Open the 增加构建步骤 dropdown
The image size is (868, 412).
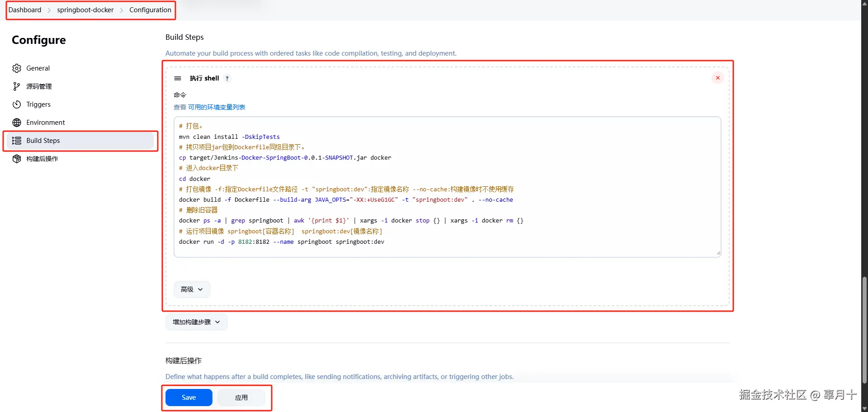[x=196, y=322]
